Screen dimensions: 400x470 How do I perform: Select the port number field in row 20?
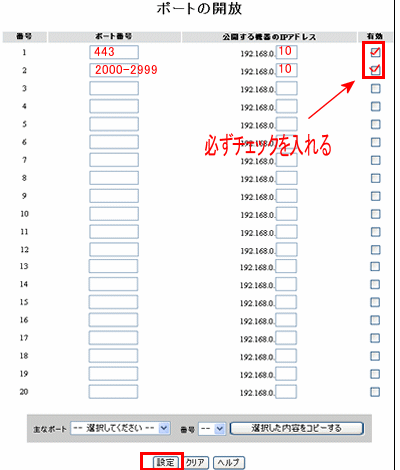coord(113,392)
